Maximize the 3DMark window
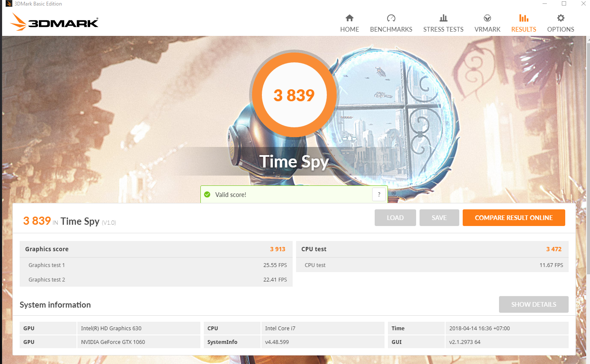Viewport: 590px width, 364px height. coord(564,3)
